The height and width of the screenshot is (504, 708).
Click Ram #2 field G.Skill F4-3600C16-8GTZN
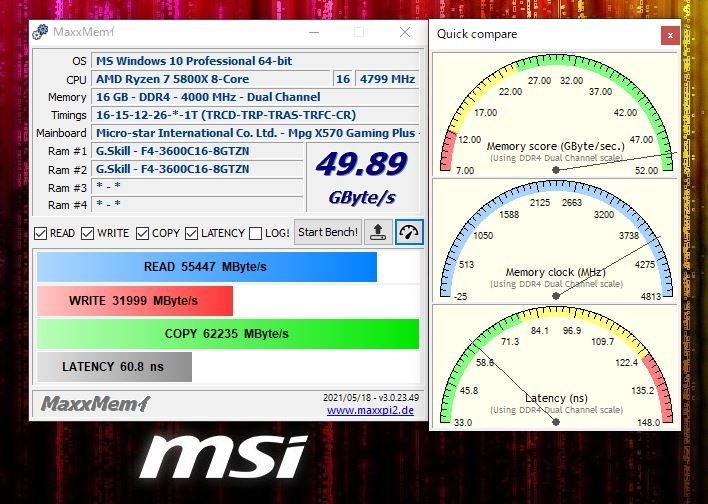[197, 169]
